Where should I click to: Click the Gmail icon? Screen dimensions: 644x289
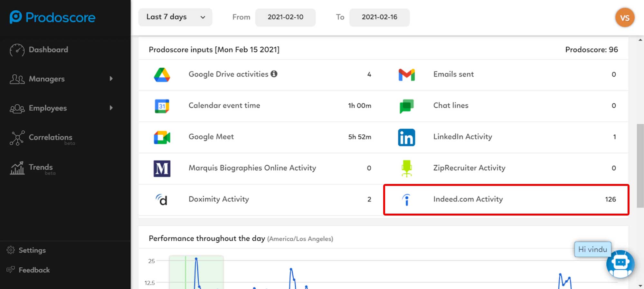[407, 75]
